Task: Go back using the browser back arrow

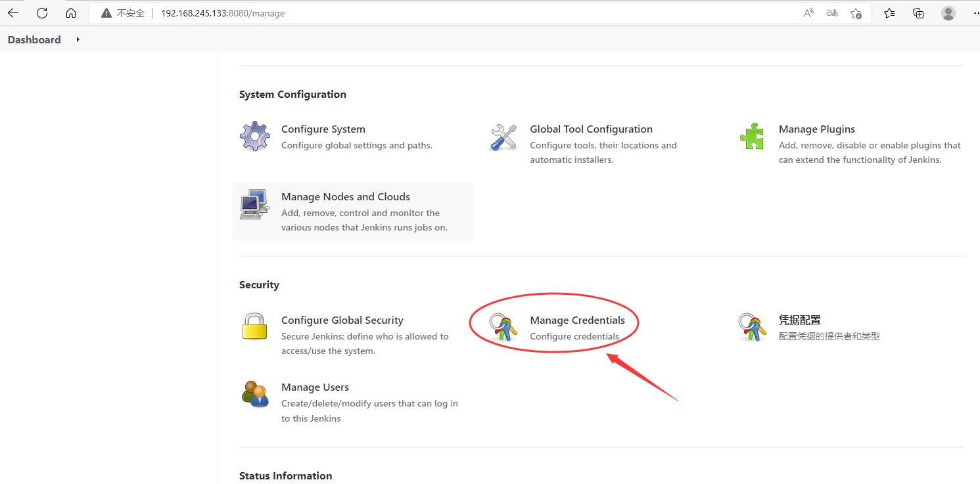Action: click(13, 13)
